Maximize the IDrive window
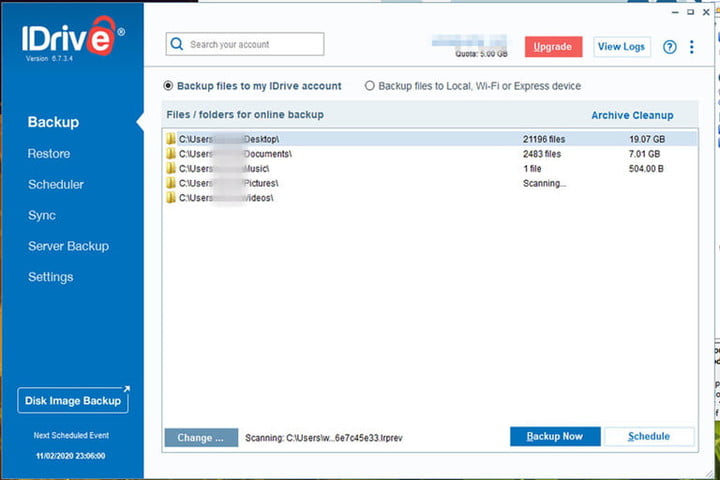Image resolution: width=720 pixels, height=480 pixels. (x=691, y=12)
